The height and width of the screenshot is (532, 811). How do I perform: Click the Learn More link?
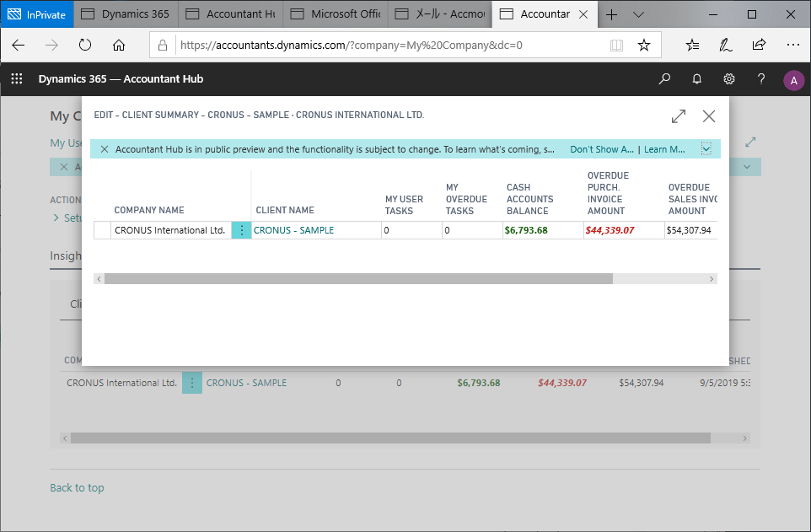pos(664,149)
